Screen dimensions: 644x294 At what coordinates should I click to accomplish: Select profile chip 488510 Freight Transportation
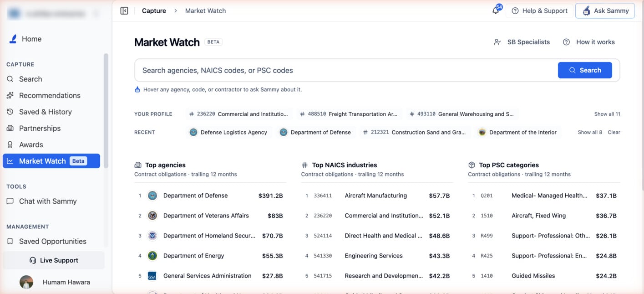350,114
